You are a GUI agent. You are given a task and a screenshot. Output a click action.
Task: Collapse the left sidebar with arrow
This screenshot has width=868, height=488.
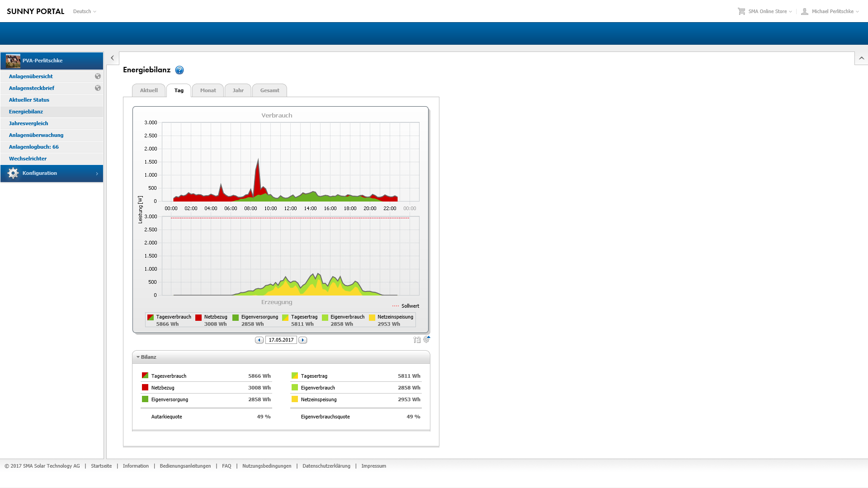point(113,58)
